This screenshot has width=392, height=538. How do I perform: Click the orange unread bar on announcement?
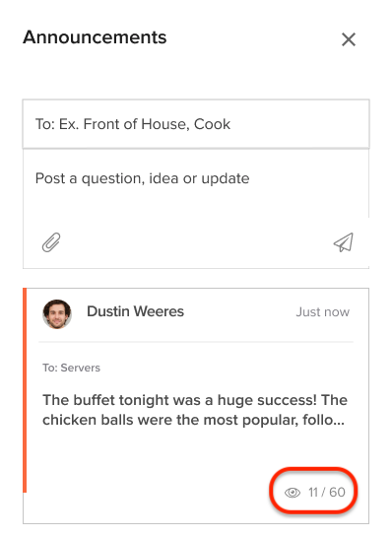pyautogui.click(x=25, y=390)
